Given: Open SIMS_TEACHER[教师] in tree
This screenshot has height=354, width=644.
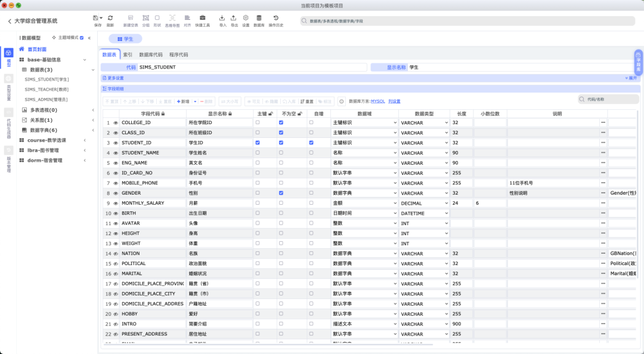Looking at the screenshot, I should (x=47, y=90).
